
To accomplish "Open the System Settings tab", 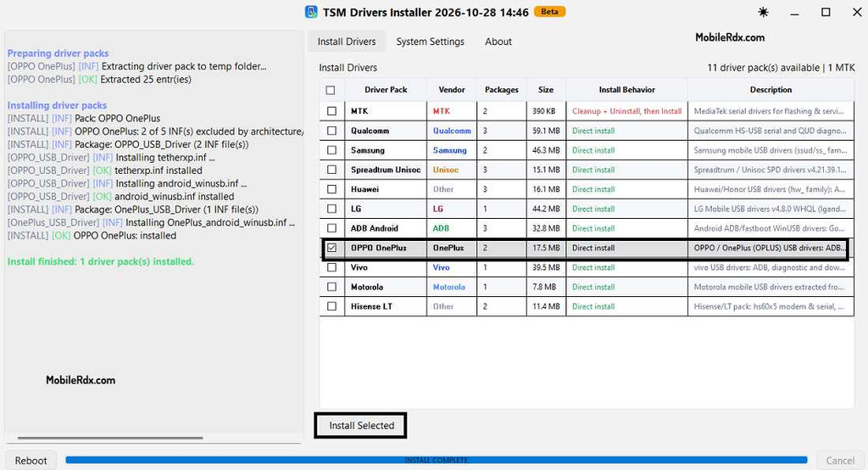I will [430, 42].
